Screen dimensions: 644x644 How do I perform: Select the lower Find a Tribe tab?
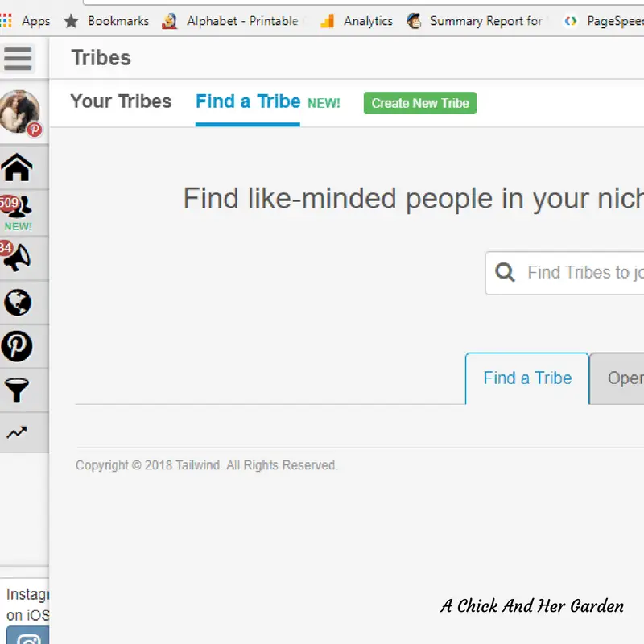[x=527, y=378]
